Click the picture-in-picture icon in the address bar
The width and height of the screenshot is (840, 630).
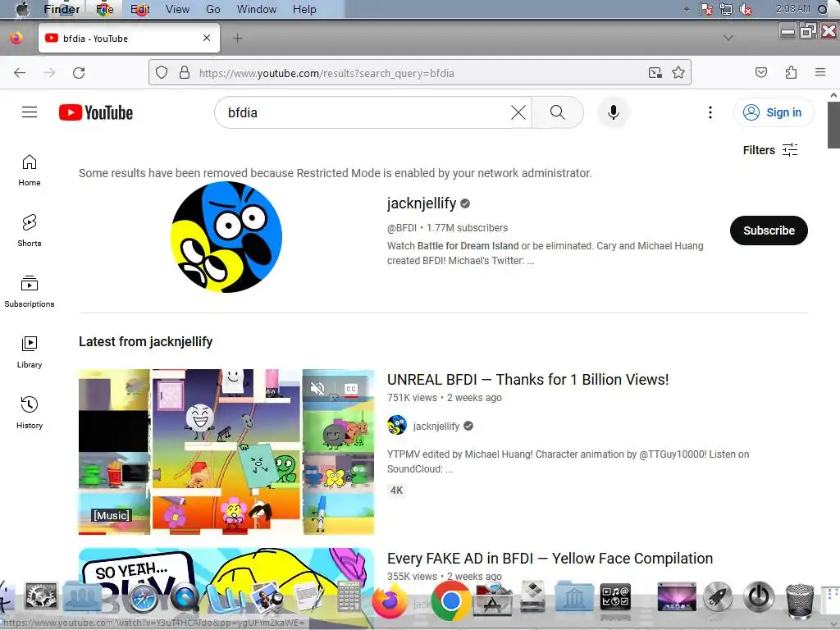[655, 72]
